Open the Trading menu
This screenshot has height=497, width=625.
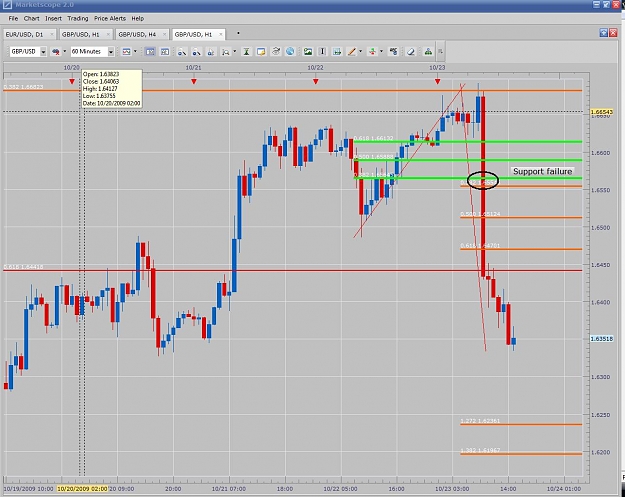click(78, 18)
